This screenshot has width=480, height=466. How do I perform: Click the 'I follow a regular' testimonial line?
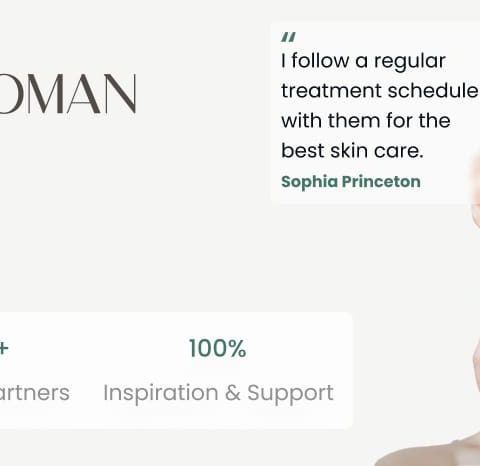(x=363, y=61)
